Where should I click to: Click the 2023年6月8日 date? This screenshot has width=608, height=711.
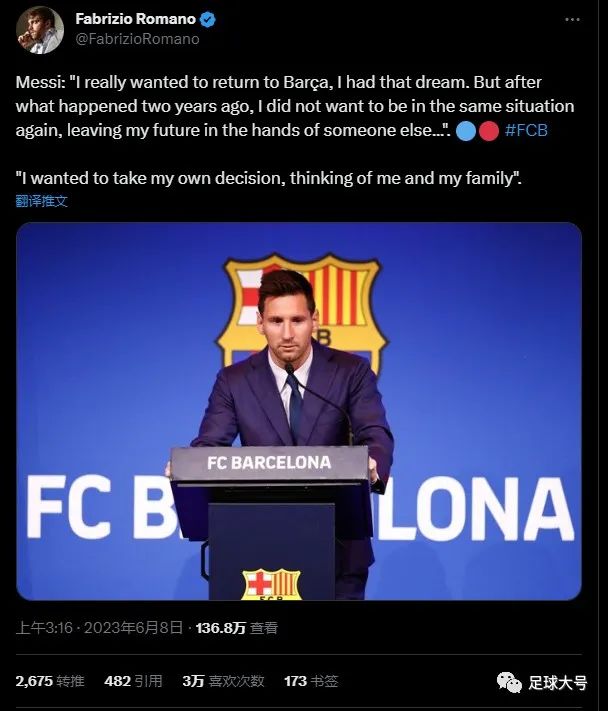click(x=133, y=628)
